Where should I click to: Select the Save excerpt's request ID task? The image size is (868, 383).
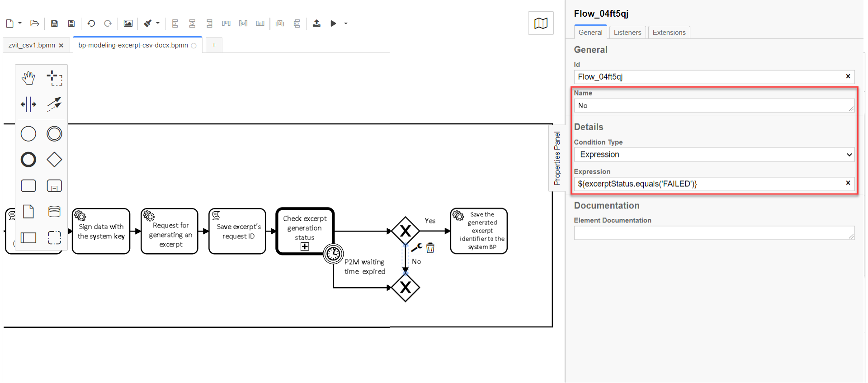click(237, 231)
